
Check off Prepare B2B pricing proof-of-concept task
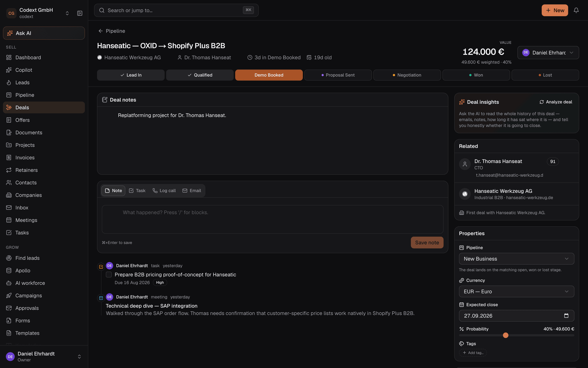(x=109, y=275)
